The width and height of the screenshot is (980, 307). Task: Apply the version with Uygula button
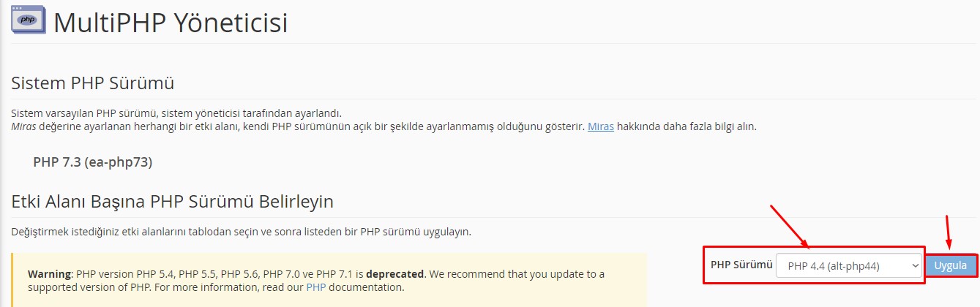coord(950,265)
